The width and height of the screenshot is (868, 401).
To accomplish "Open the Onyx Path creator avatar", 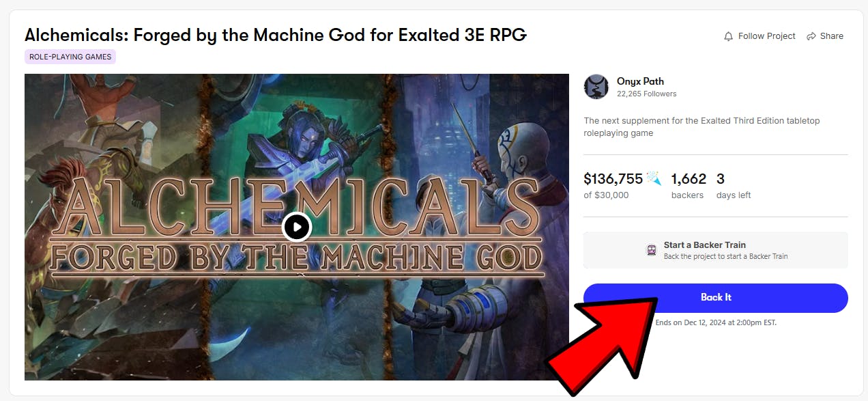I will [596, 87].
